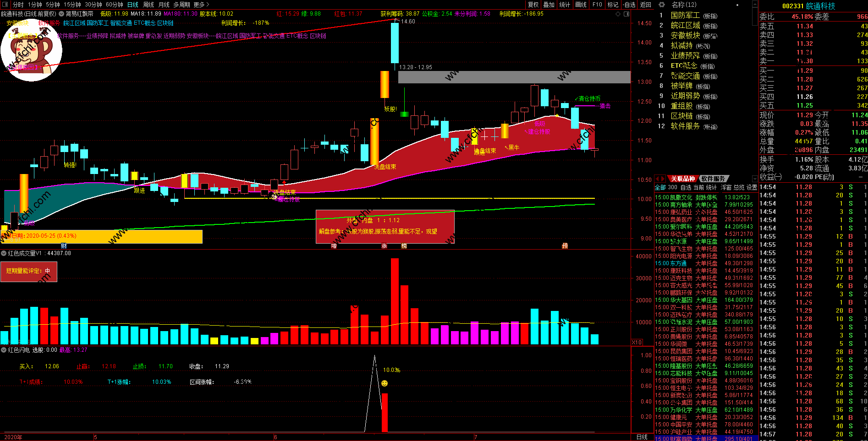Viewport: 868px width, 441px height.
Task: Click the 财 marker on main chart bottom
Action: [64, 246]
